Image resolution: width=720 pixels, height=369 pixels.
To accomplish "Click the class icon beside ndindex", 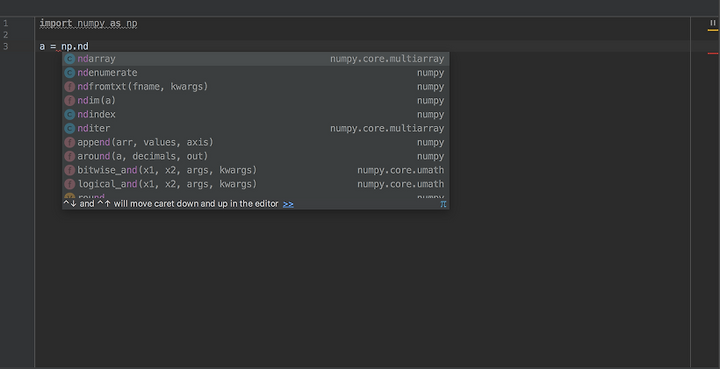I will pyautogui.click(x=70, y=114).
